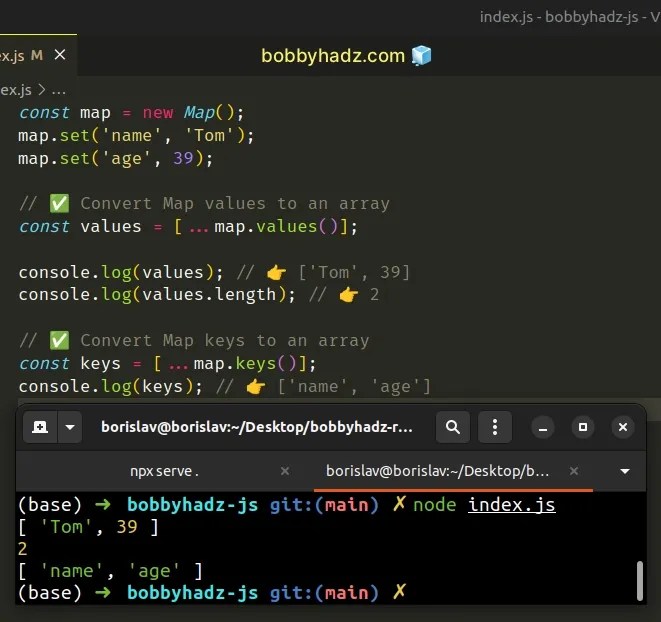Click the terminal title borislav@borislav:~/Desktop
Viewport: 661px width, 622px height.
[257, 427]
